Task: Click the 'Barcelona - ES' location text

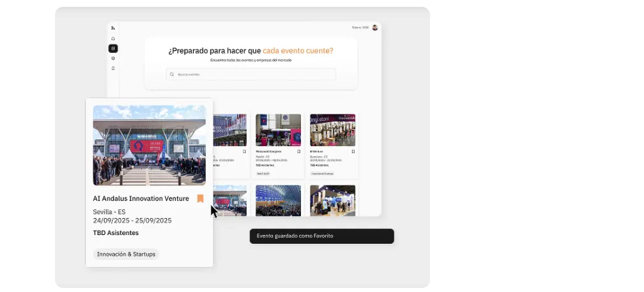Action: tap(319, 156)
